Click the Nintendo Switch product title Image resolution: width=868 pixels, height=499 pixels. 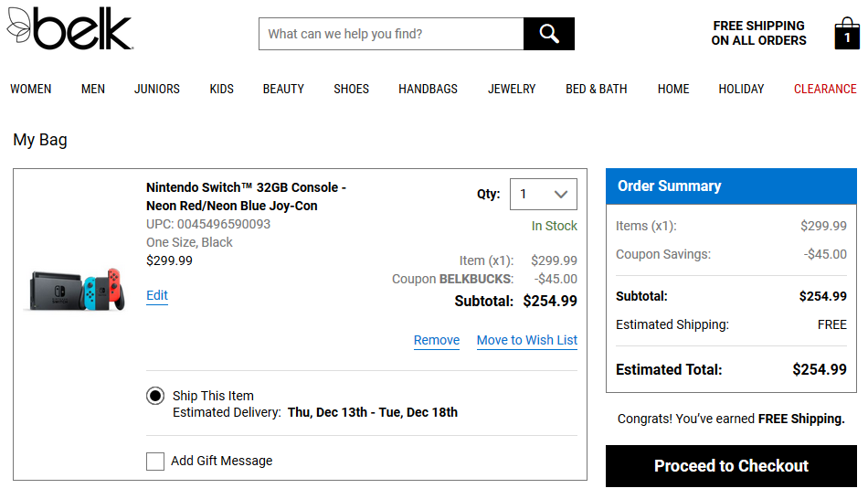(246, 196)
